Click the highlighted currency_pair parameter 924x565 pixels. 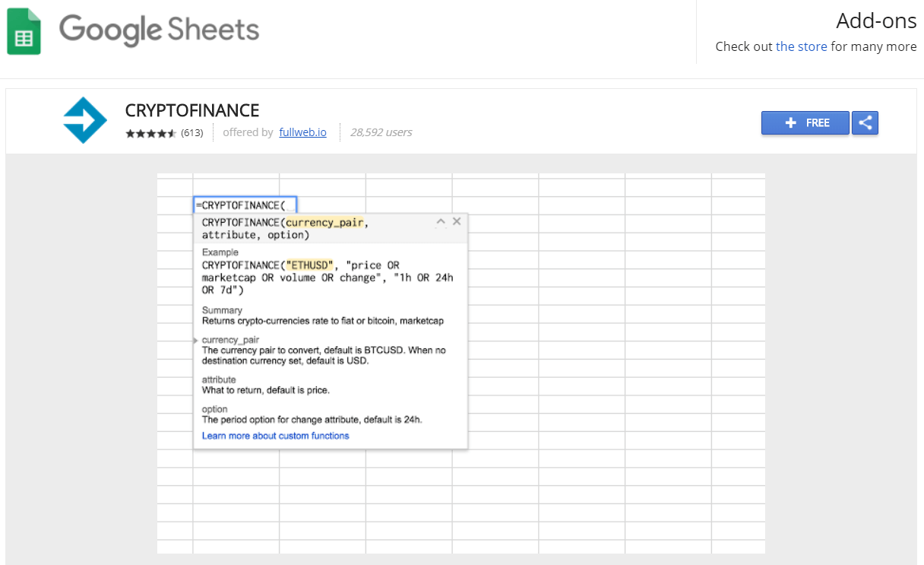325,223
